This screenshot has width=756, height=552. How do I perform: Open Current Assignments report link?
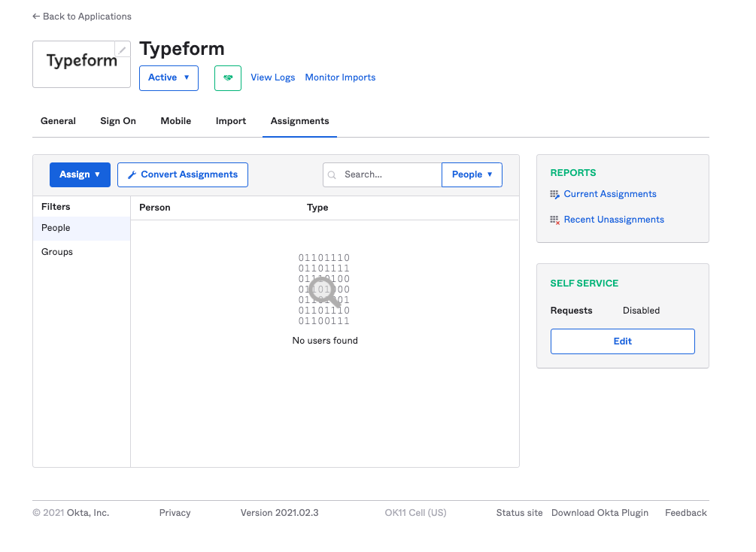(610, 194)
